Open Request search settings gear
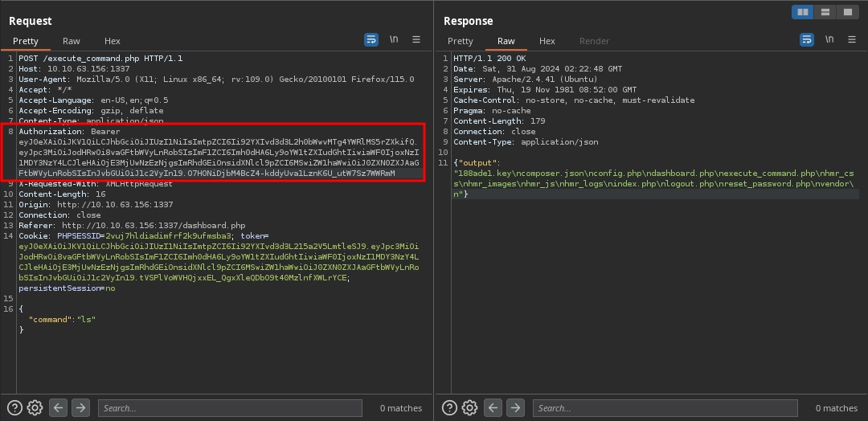 click(35, 408)
